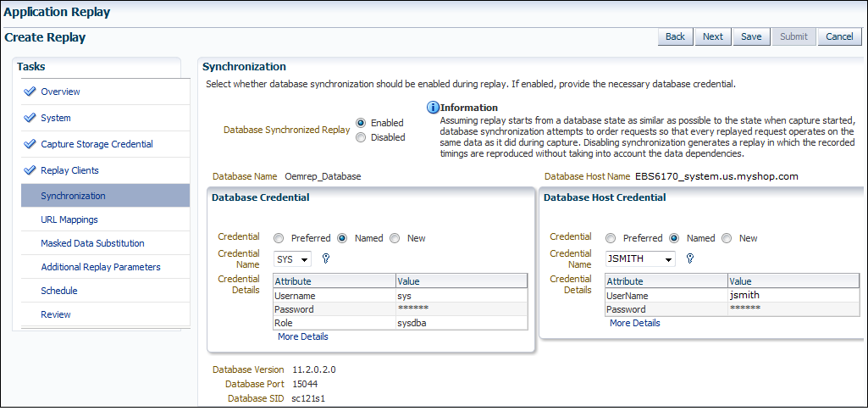Click the Overview checkmark icon
Image resolution: width=868 pixels, height=411 pixels.
[30, 92]
